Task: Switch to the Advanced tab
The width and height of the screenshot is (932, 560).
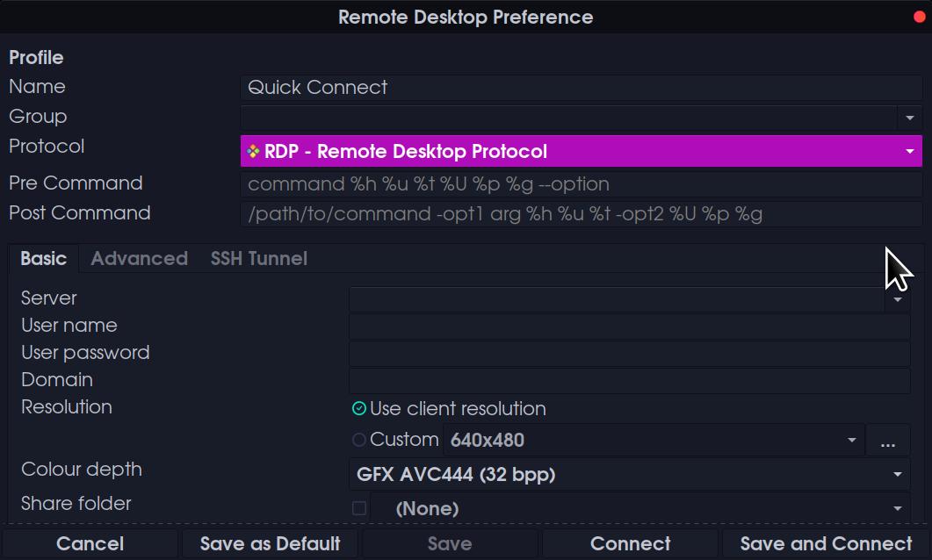Action: [x=139, y=259]
